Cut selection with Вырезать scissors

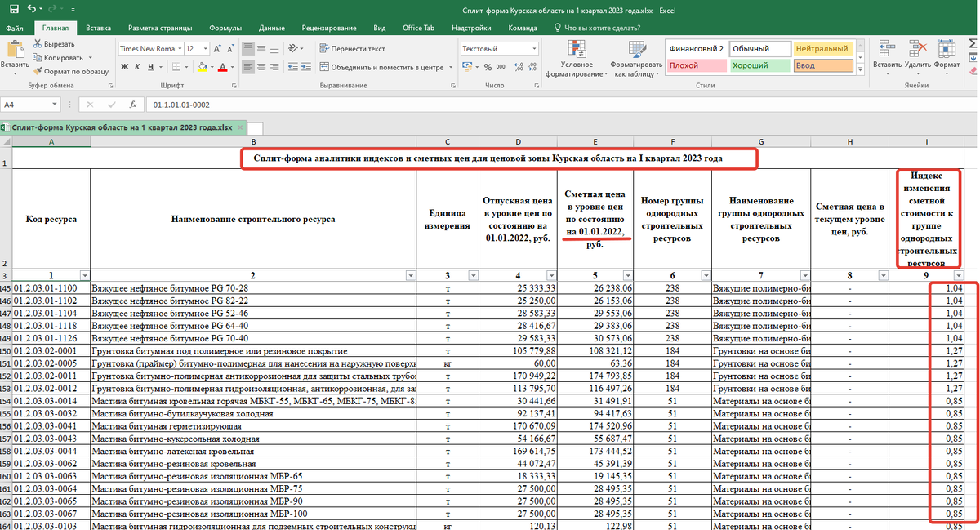[x=54, y=44]
